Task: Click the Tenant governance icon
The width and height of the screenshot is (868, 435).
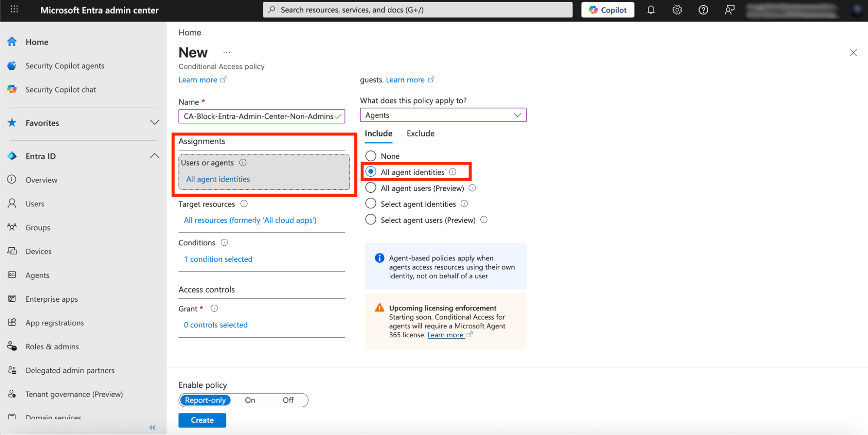Action: [12, 394]
